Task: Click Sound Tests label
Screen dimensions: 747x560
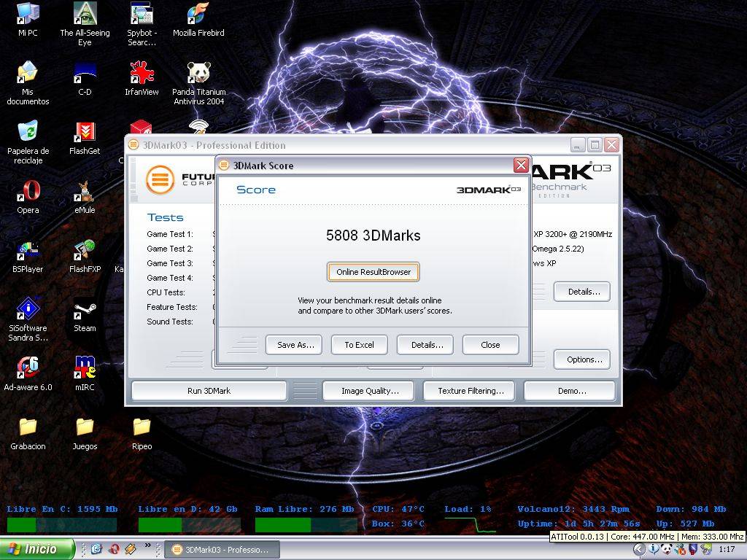Action: 169,322
